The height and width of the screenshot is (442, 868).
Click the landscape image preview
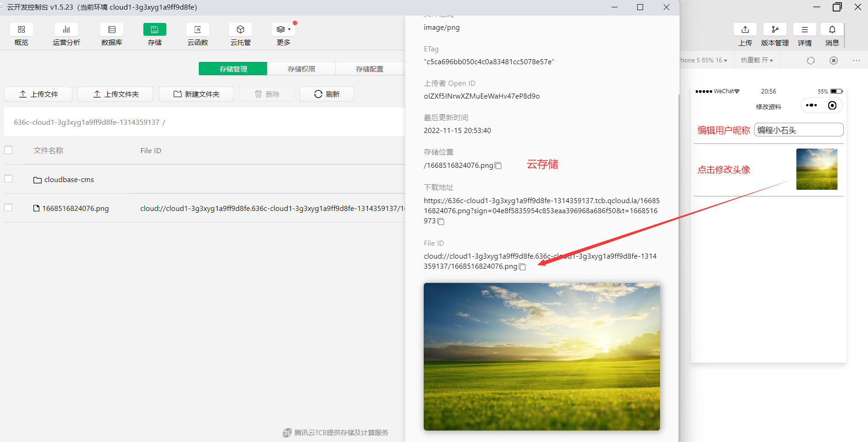tap(542, 357)
